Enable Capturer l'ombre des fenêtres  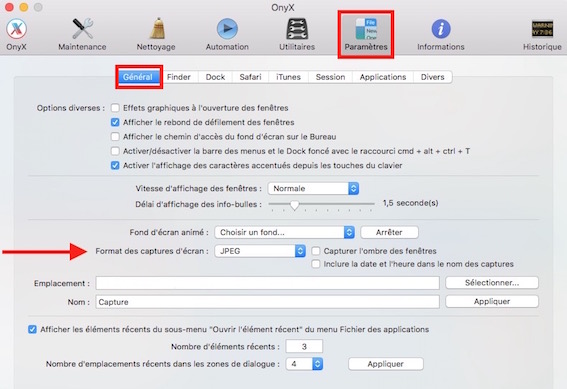click(x=316, y=251)
